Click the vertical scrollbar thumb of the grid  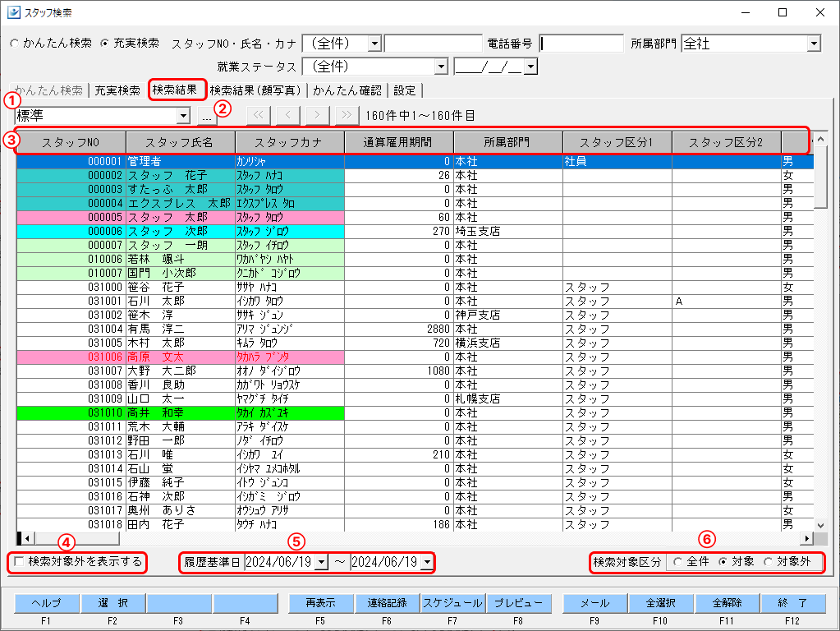pyautogui.click(x=820, y=177)
